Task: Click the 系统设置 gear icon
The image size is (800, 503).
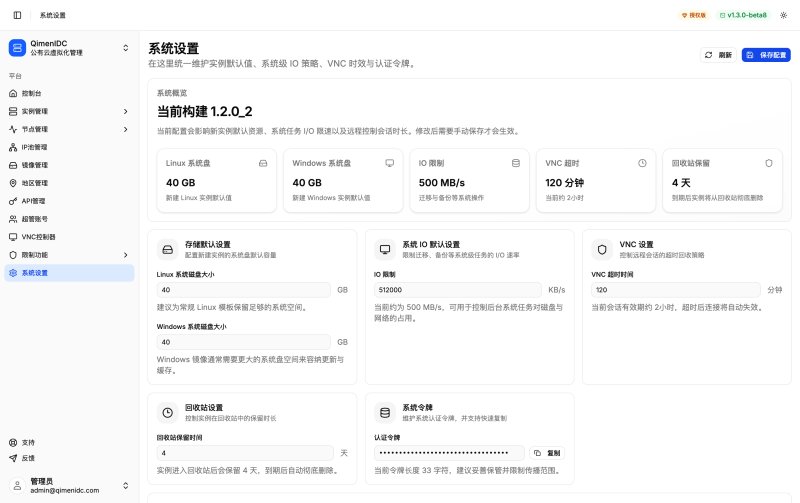Action: 13,273
